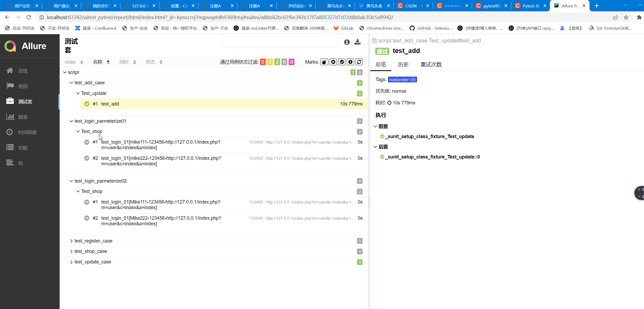644x309 pixels.
Task: Open the 图表 graphs sidebar icon
Action: point(10,117)
